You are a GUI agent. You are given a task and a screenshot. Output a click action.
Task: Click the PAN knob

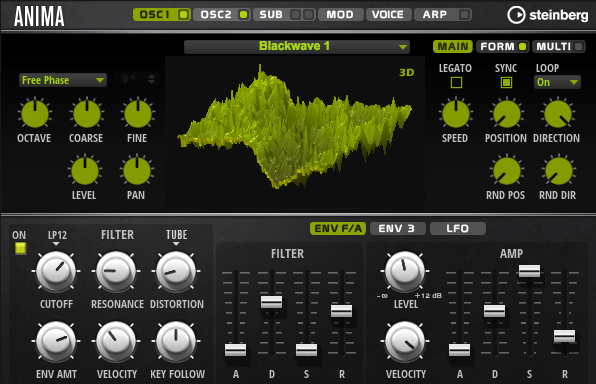[137, 171]
